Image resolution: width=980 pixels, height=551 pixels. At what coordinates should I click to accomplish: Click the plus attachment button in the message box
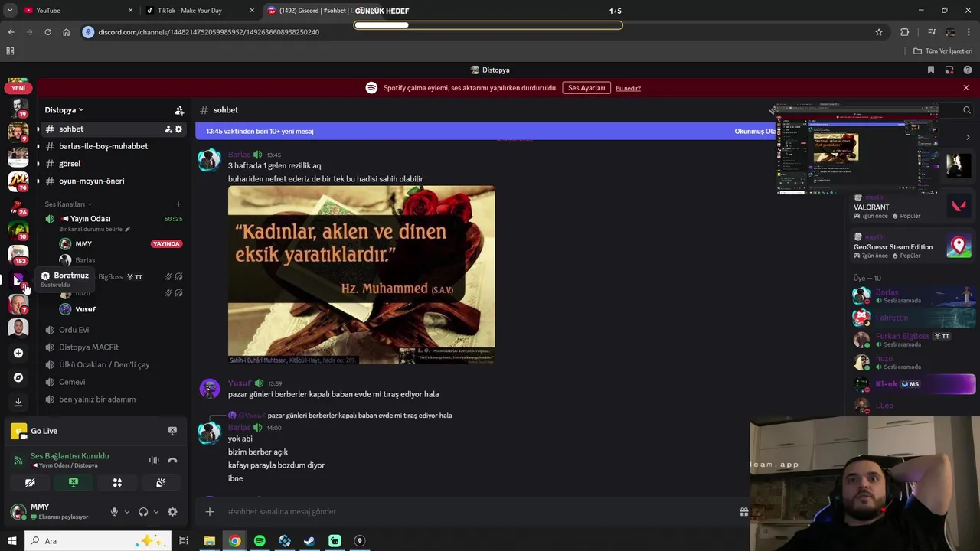[x=210, y=512]
